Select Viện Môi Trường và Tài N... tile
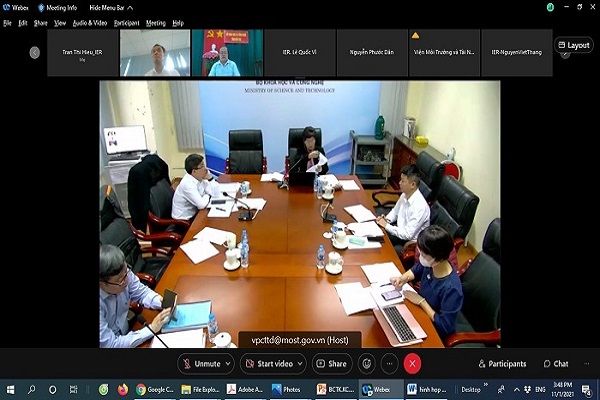The image size is (600, 400). point(444,52)
